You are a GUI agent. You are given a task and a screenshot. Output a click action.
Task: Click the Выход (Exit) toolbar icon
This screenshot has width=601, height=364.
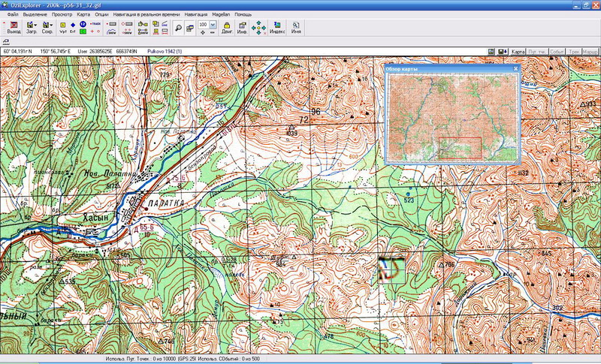click(14, 28)
